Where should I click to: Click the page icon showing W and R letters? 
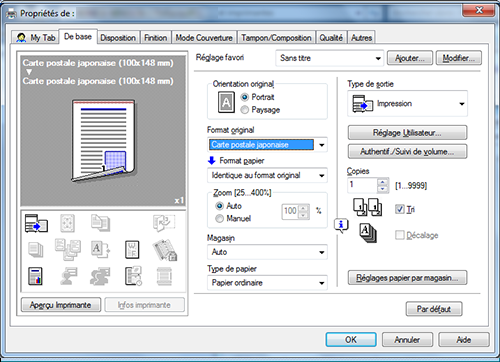point(132,250)
